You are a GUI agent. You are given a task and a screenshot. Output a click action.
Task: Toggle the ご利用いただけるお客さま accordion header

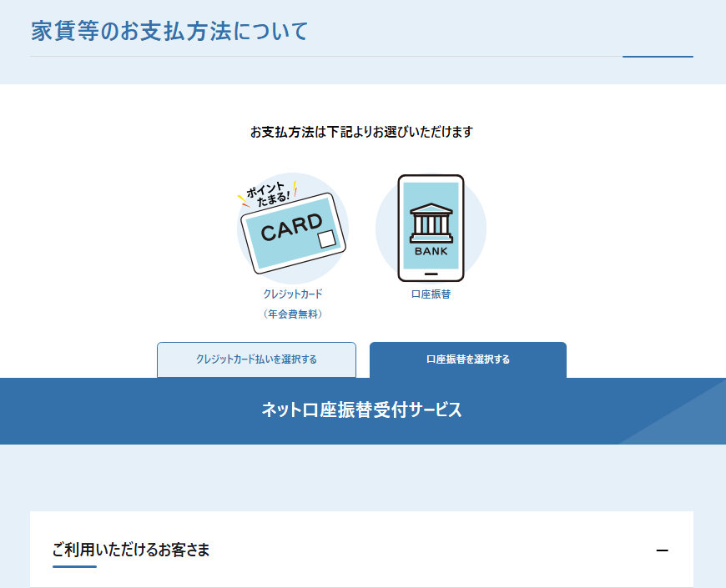tap(131, 550)
